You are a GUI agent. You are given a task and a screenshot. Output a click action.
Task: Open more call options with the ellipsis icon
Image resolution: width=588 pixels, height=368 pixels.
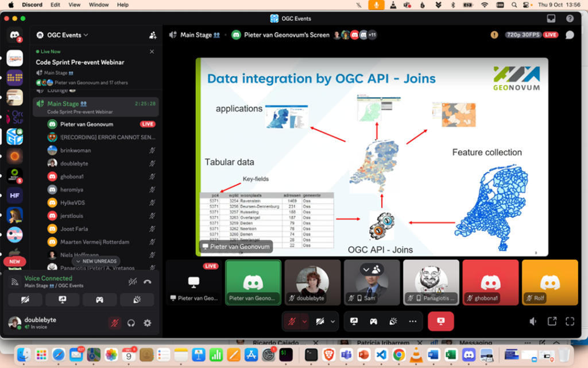tap(412, 321)
